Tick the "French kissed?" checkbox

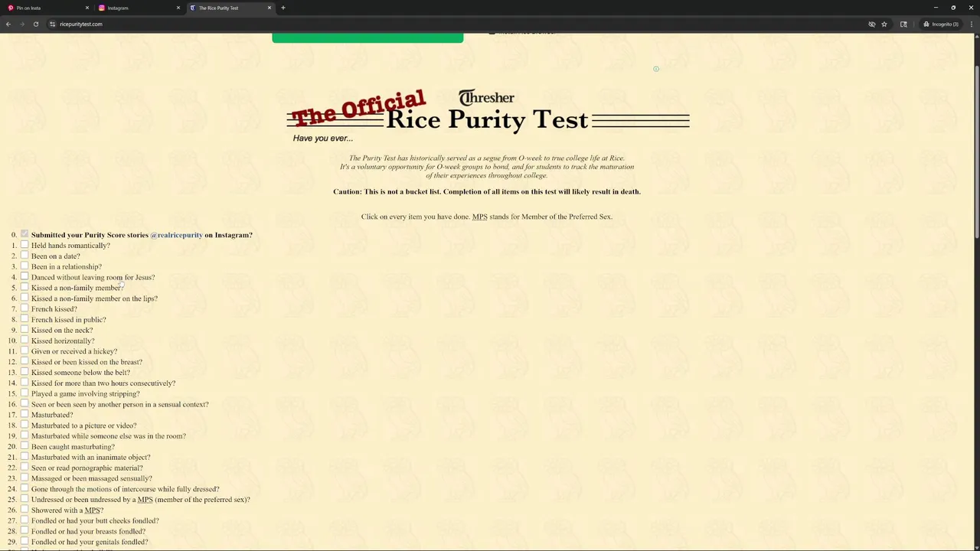pos(24,308)
